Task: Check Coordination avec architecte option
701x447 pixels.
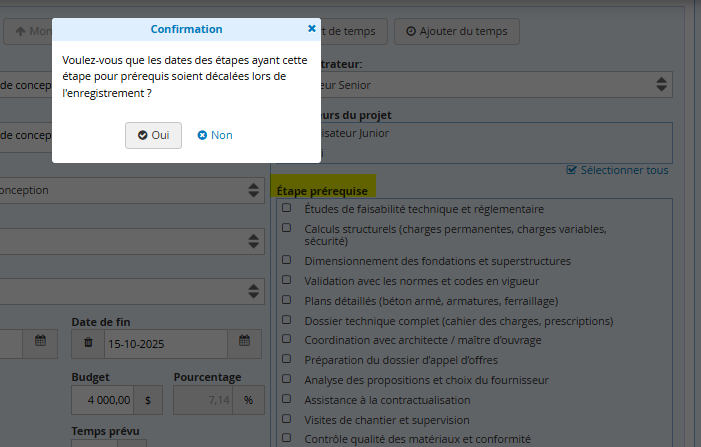Action: click(287, 339)
